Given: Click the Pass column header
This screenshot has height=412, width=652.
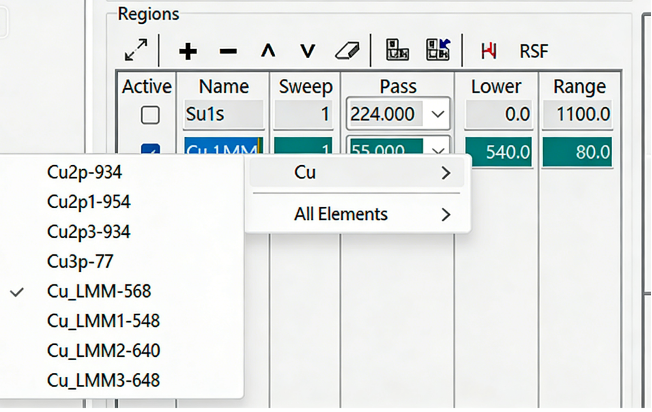Looking at the screenshot, I should coord(398,86).
